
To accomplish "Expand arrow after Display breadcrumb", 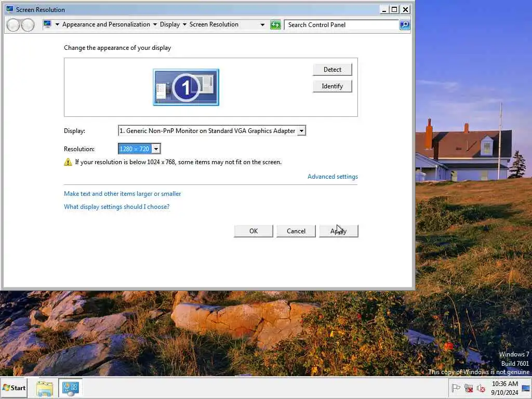I will [184, 24].
